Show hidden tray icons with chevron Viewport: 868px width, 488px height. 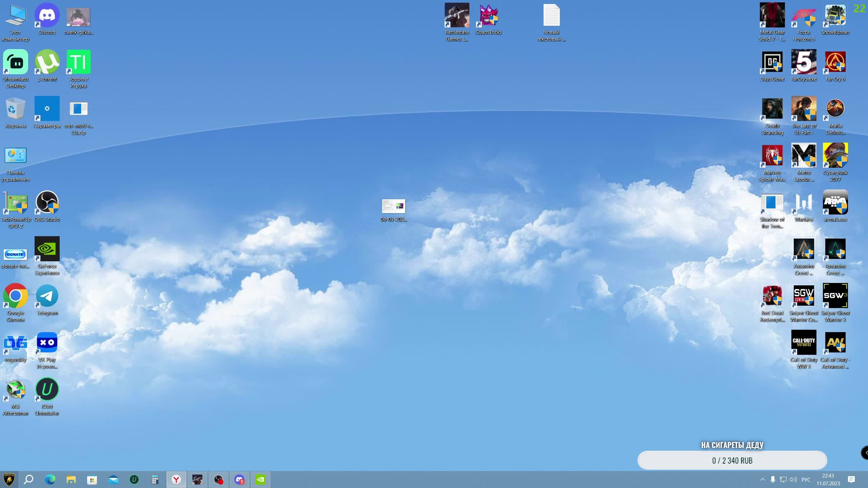(763, 480)
